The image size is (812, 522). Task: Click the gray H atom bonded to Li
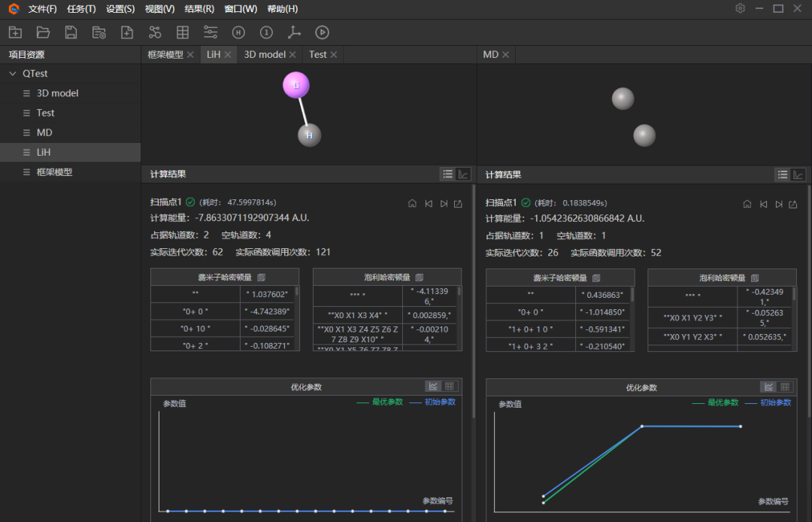coord(309,135)
